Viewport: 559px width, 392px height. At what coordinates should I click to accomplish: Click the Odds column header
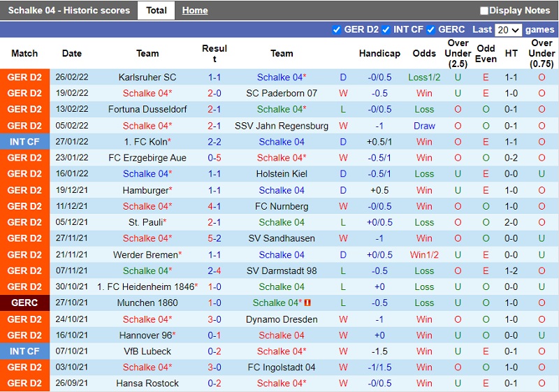(x=424, y=53)
